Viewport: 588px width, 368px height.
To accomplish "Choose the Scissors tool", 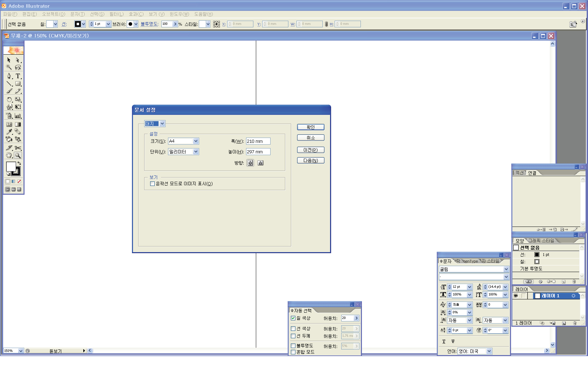I will point(18,148).
